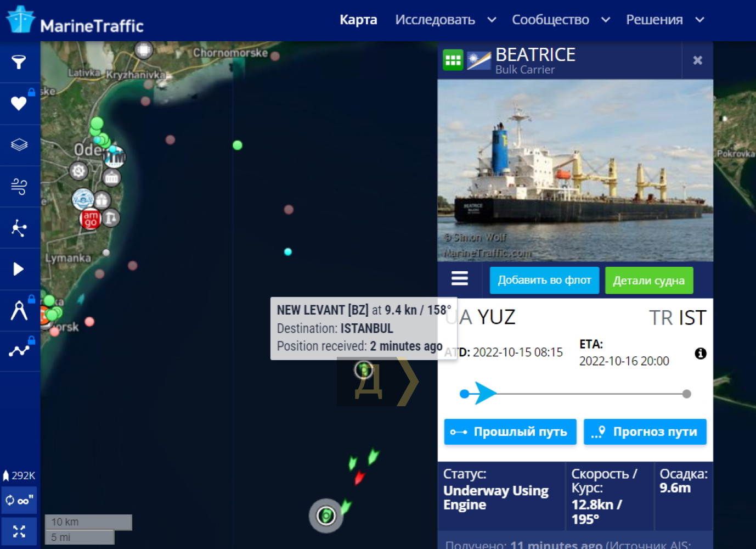Expand the Решения dropdown menu

point(665,20)
